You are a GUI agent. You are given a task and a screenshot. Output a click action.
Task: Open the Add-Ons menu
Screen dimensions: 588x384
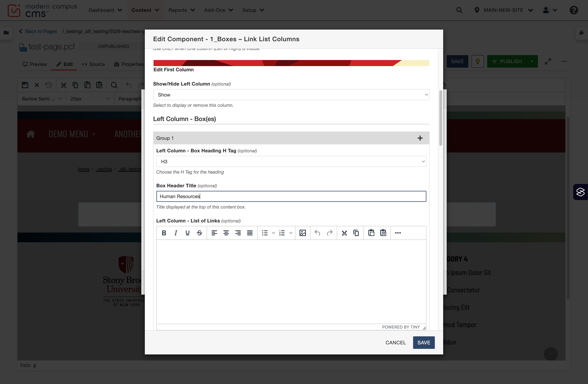[218, 10]
